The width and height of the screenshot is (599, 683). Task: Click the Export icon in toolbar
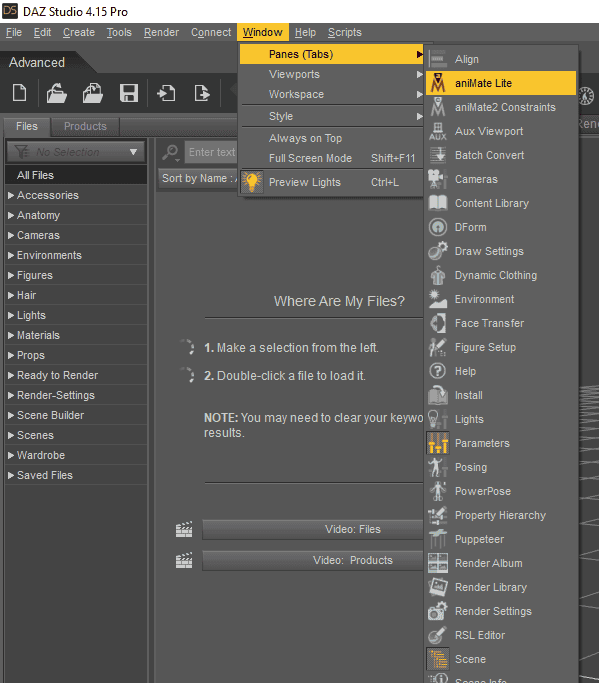pos(202,93)
